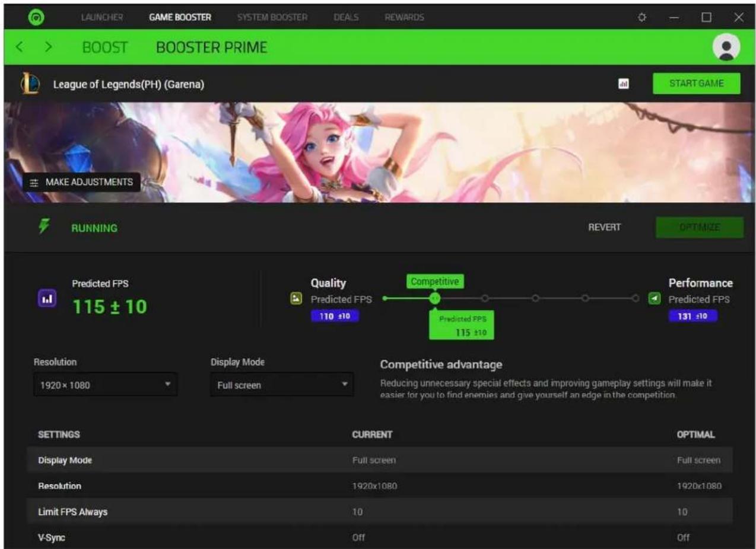756x549 pixels.
Task: Open the stats chart icon beside Start Game
Action: click(x=624, y=84)
